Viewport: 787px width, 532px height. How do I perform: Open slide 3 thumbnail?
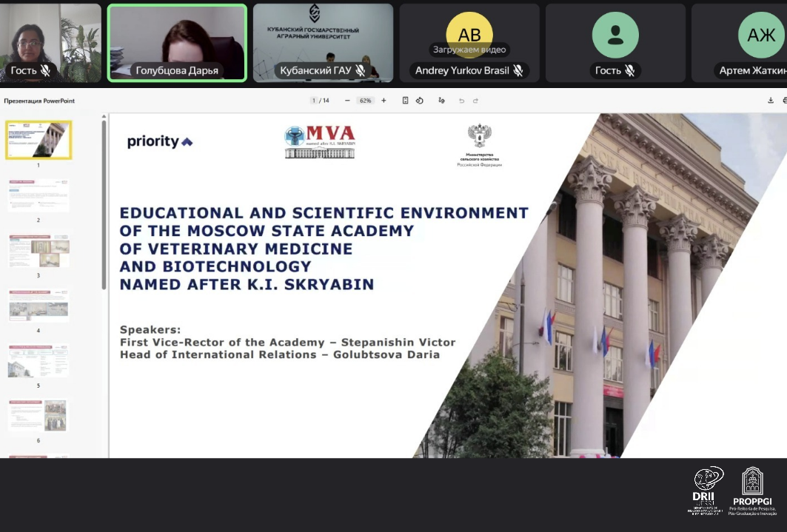coord(38,250)
